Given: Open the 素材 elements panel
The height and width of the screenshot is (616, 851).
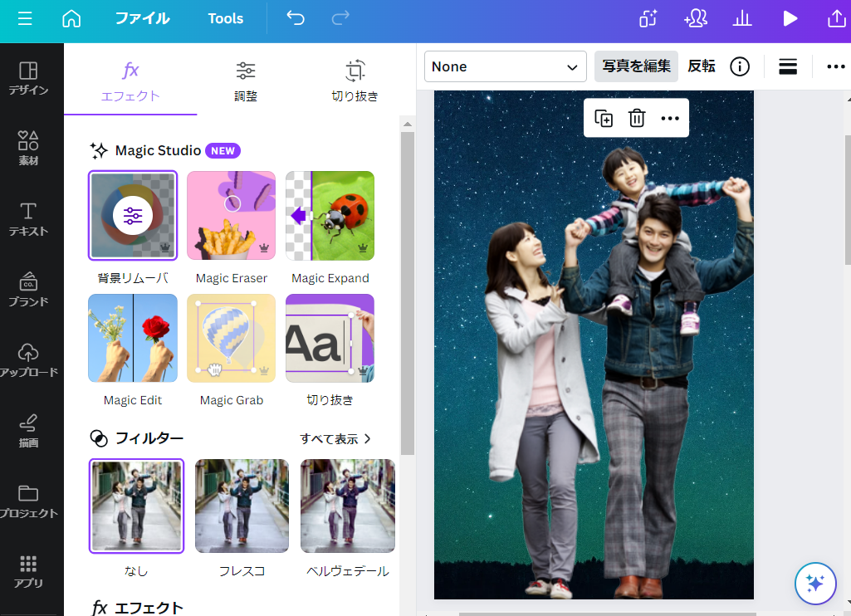Looking at the screenshot, I should pyautogui.click(x=28, y=148).
